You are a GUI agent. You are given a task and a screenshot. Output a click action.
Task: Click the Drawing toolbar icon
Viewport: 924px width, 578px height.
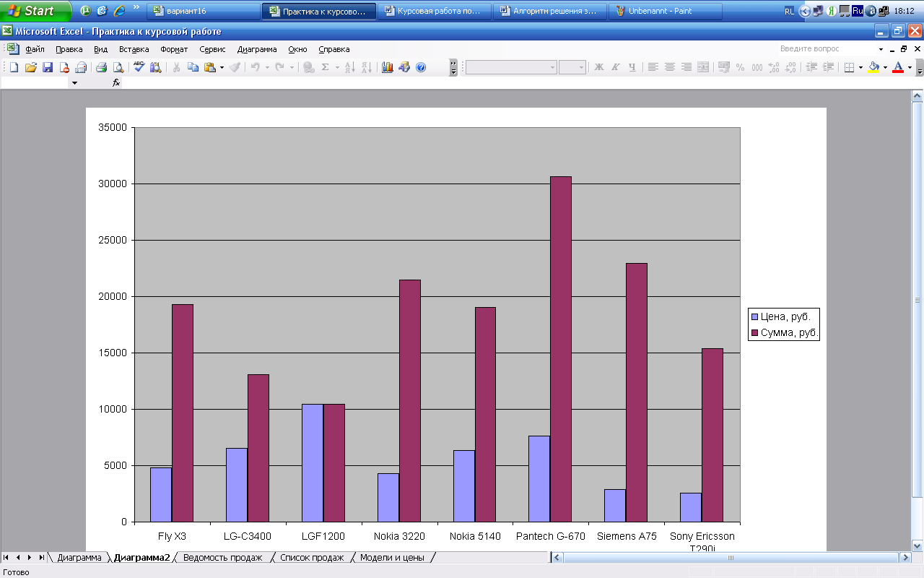[404, 67]
